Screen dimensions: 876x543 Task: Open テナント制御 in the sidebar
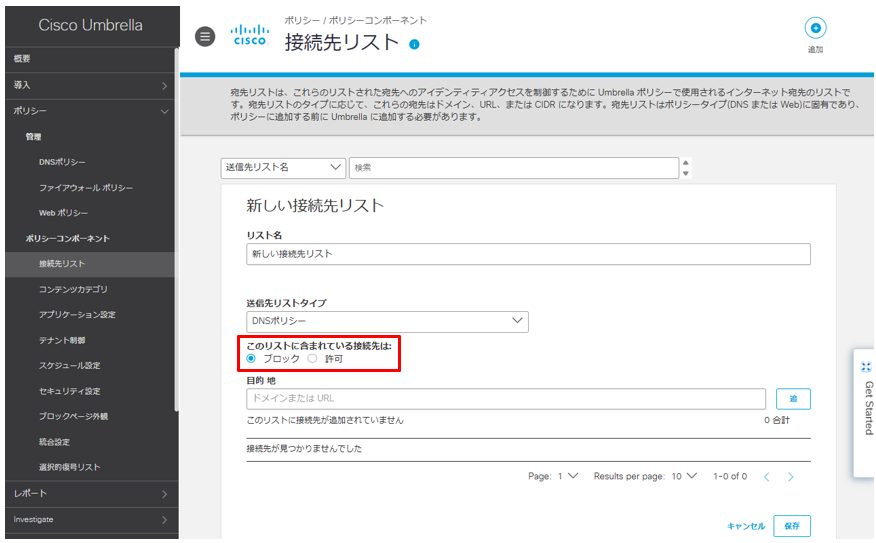[62, 340]
